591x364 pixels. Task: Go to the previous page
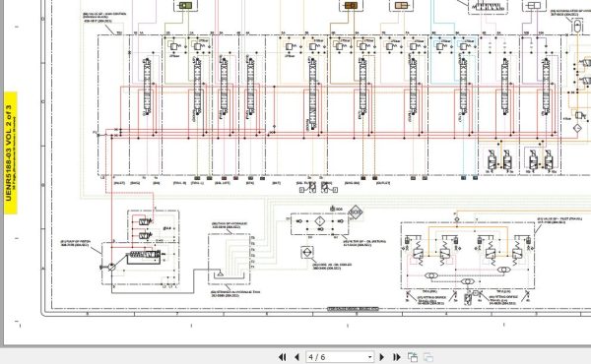296,357
